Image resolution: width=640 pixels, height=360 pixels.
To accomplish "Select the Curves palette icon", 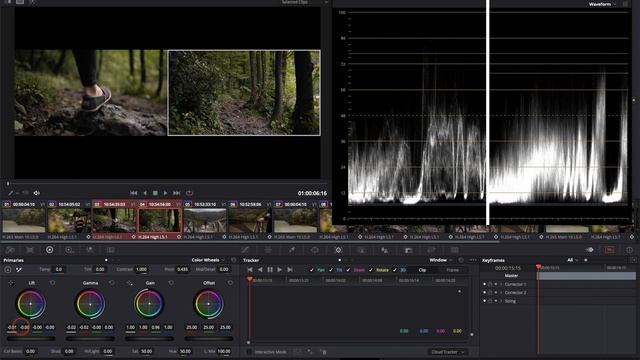I will [245, 250].
